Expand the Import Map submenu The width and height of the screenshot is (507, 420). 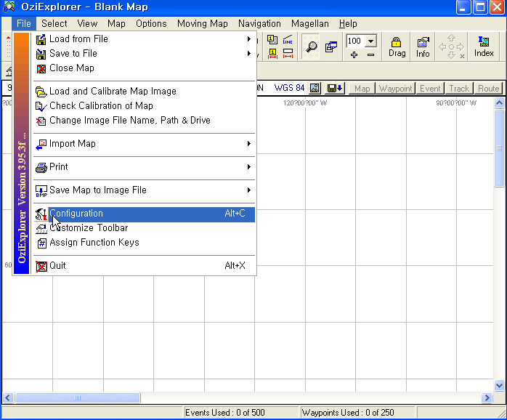(x=248, y=144)
